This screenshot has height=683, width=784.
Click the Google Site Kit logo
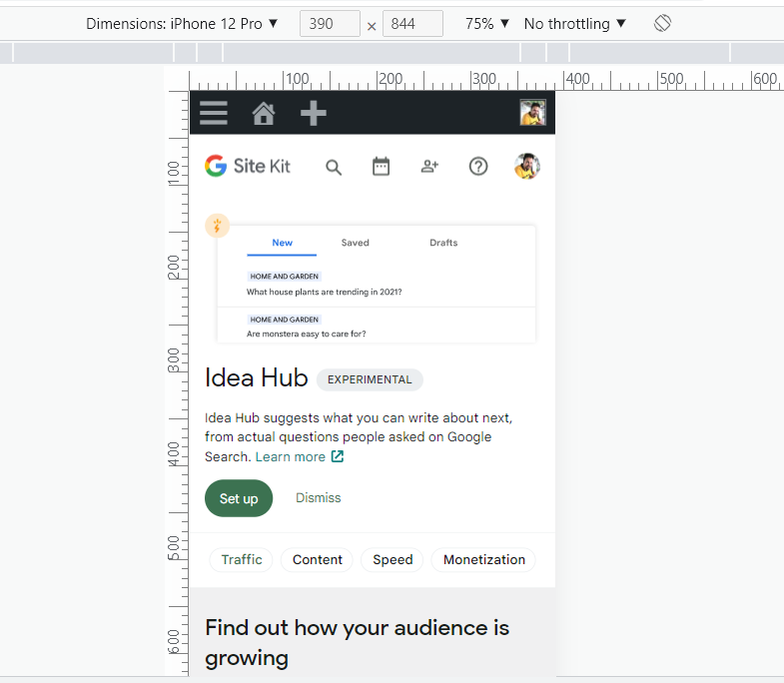[248, 166]
